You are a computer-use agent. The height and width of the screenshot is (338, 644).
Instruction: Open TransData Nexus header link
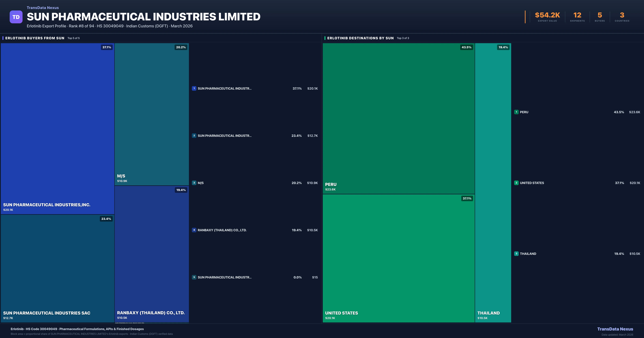tap(43, 8)
